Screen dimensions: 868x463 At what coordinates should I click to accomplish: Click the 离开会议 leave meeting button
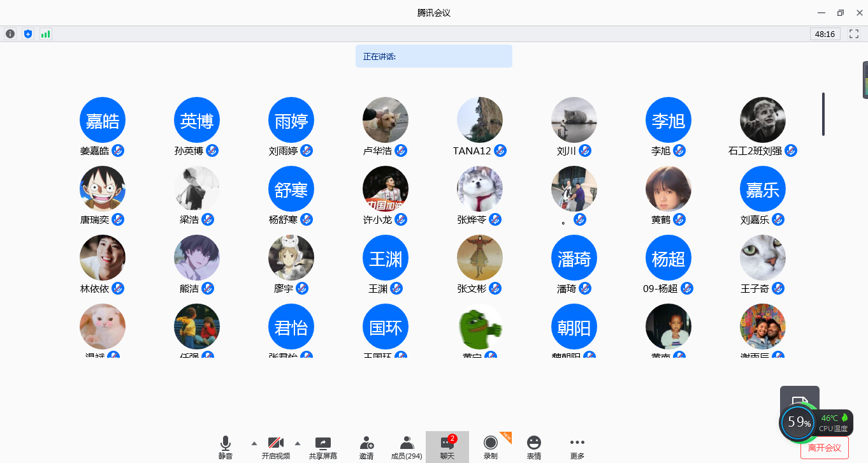[x=824, y=448]
